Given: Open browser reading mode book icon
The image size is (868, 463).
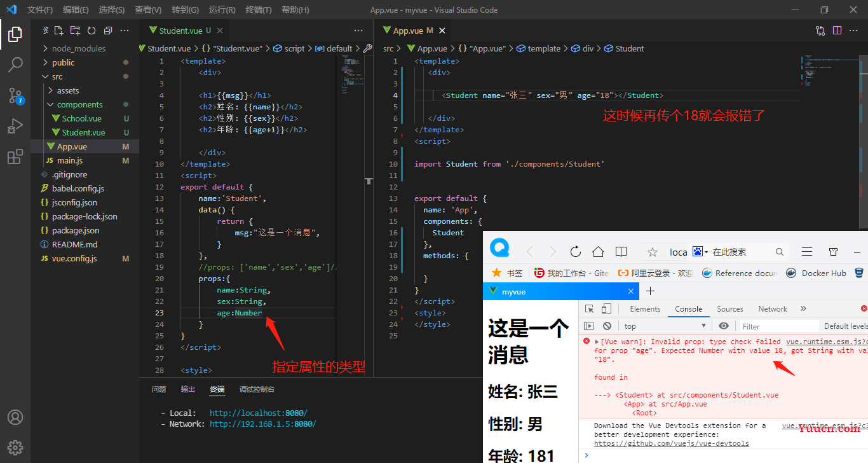Looking at the screenshot, I should coord(621,251).
